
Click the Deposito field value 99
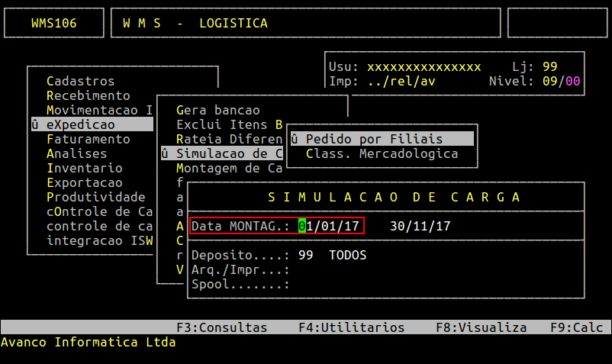click(305, 255)
